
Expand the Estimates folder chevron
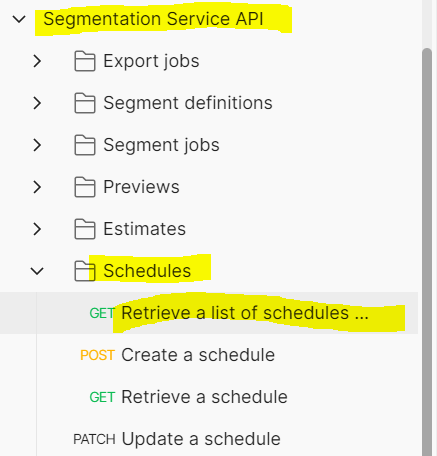click(x=37, y=229)
